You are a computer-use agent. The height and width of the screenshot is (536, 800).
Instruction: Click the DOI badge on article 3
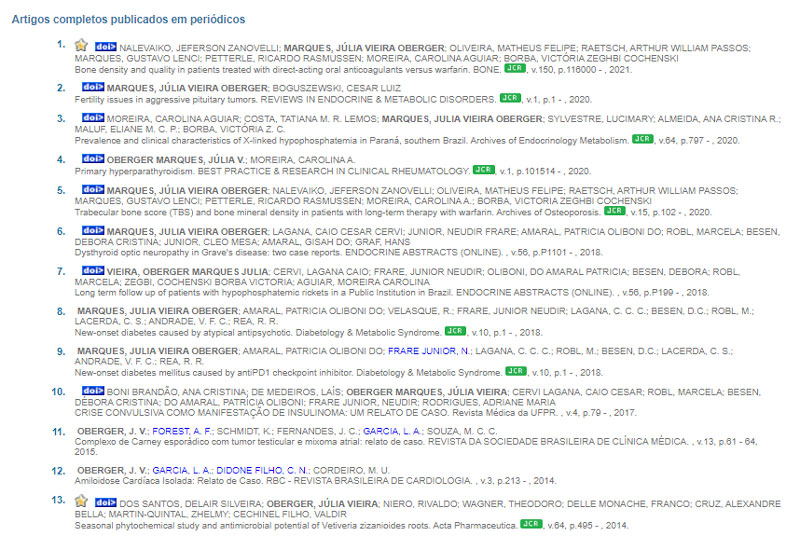pos(93,117)
